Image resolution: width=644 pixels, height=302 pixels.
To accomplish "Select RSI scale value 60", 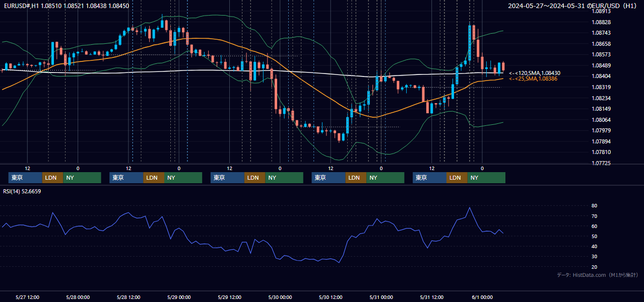I will point(595,226).
